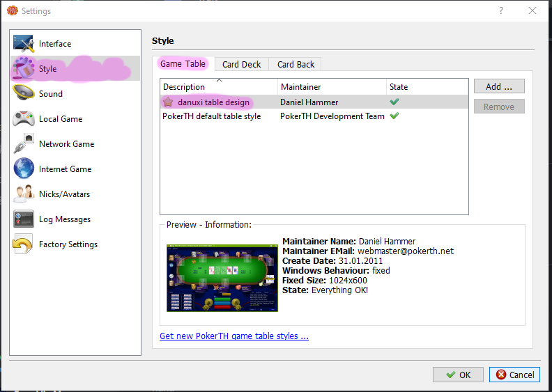Open the Game Table tab
Image resolution: width=552 pixels, height=392 pixels.
coord(183,63)
